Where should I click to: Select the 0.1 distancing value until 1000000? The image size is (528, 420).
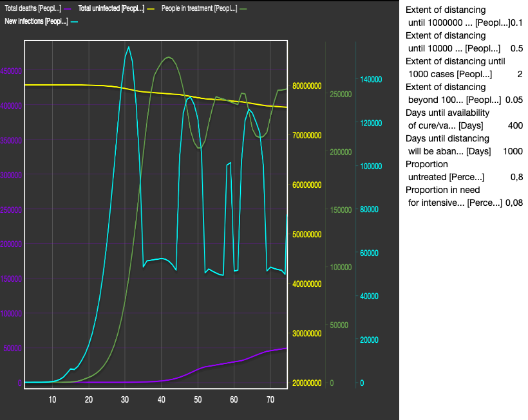click(516, 23)
